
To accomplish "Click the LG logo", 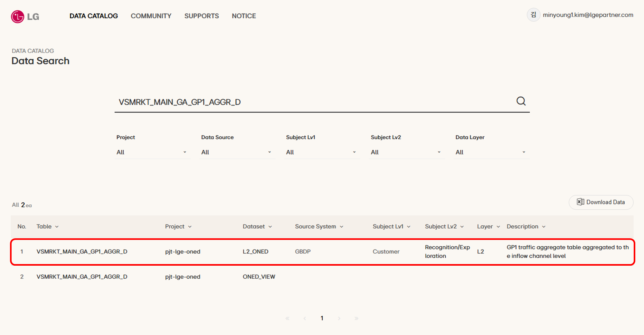I will (x=25, y=16).
